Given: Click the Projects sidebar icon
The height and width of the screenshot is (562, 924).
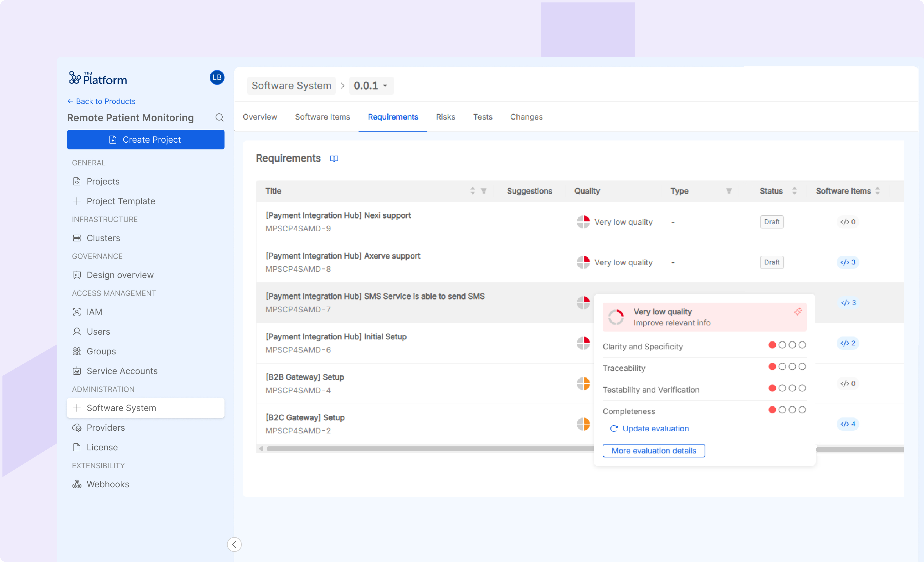Looking at the screenshot, I should [x=77, y=181].
